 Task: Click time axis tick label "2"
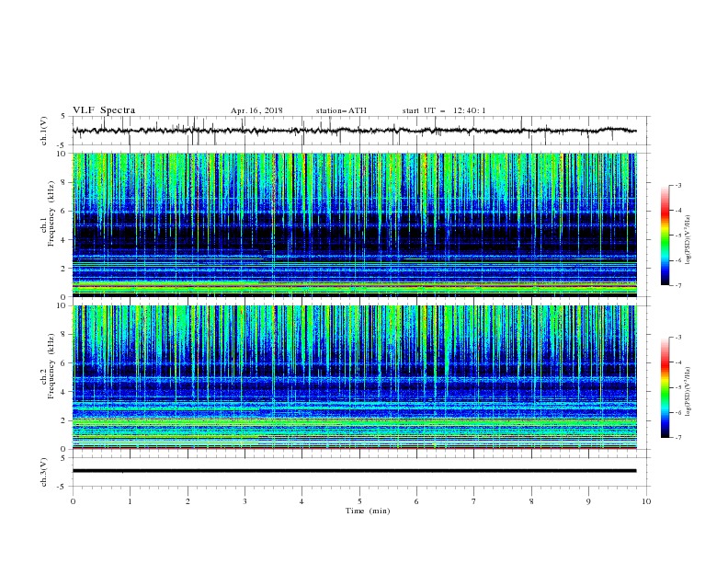point(188,501)
